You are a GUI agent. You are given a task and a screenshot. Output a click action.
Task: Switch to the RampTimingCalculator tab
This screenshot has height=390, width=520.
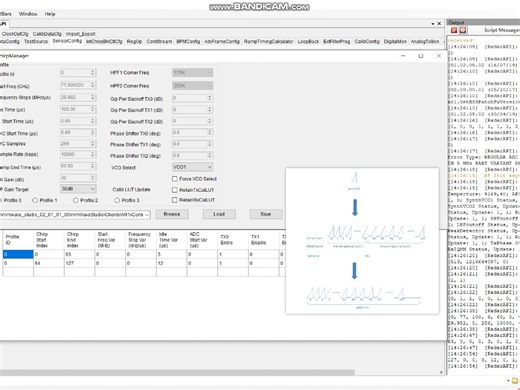point(269,42)
